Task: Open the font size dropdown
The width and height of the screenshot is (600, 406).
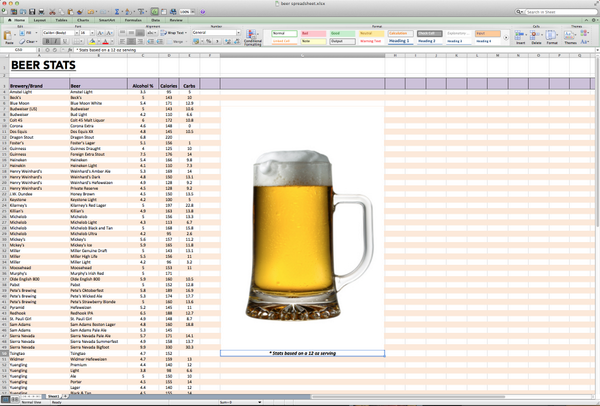Action: (x=92, y=33)
